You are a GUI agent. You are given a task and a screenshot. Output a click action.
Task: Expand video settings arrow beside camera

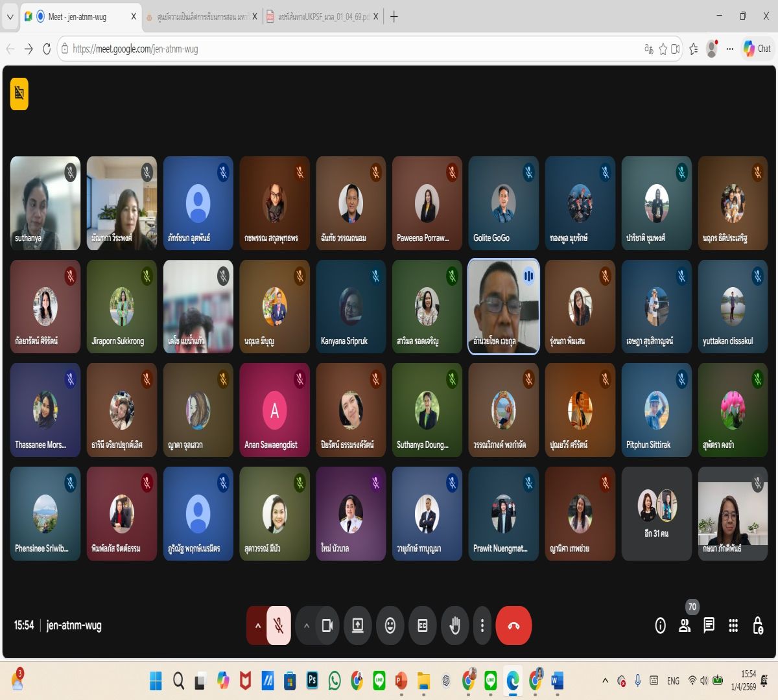pyautogui.click(x=307, y=625)
